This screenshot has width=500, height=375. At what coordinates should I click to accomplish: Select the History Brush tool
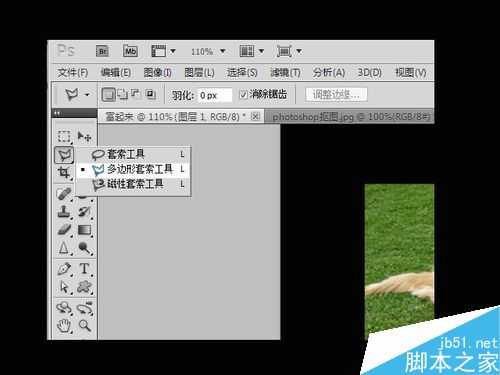point(84,212)
